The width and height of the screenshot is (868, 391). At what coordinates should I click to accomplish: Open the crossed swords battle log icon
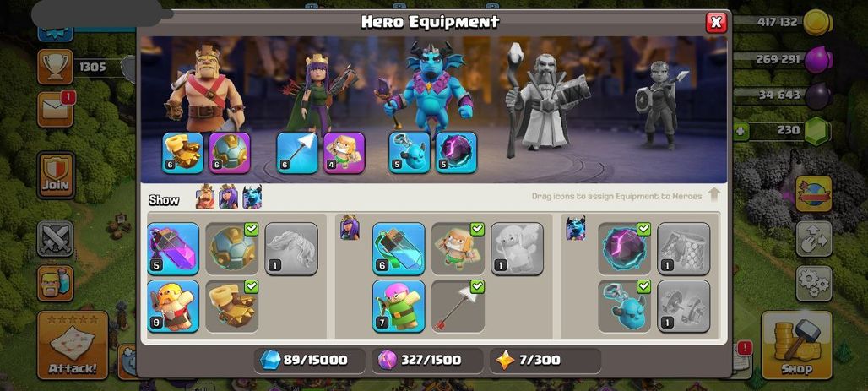click(56, 239)
